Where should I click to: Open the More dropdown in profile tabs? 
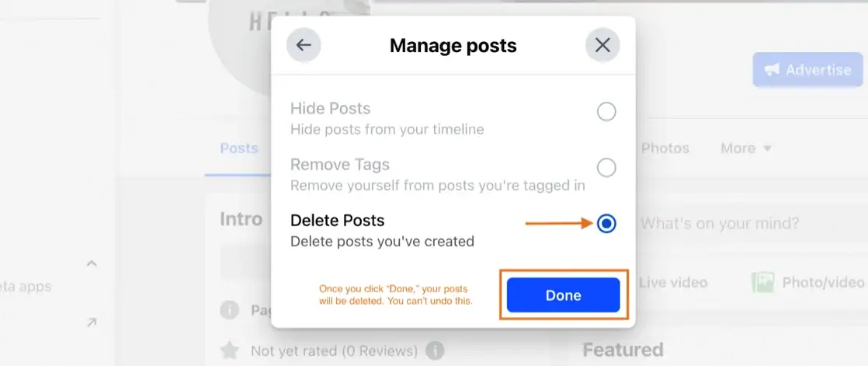click(745, 148)
